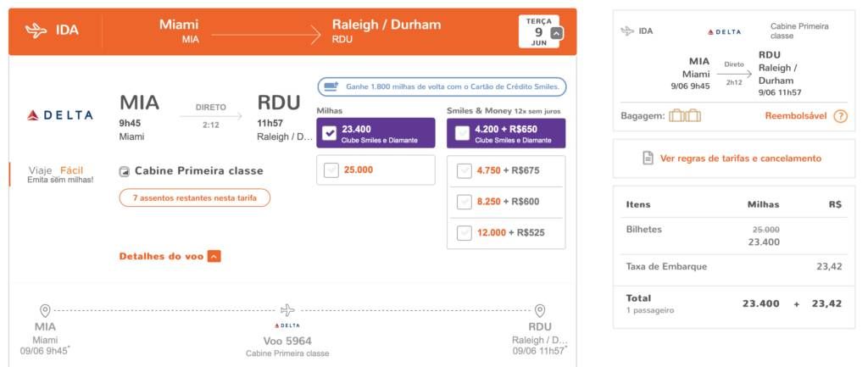This screenshot has width=868, height=367.
Task: Click the baggage suitcase icons in summary
Action: [685, 116]
